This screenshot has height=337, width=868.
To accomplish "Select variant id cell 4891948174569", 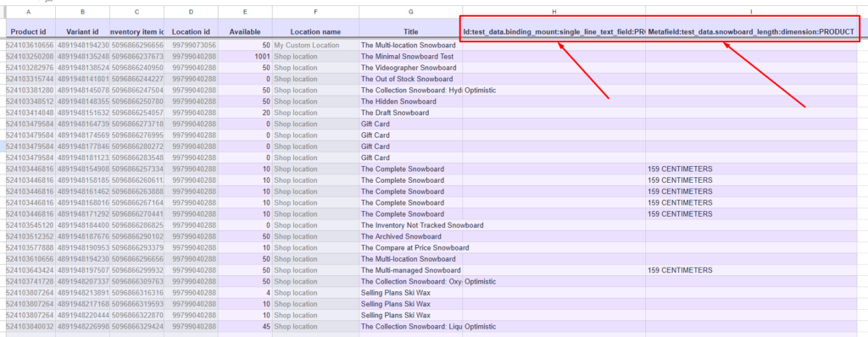I will pyautogui.click(x=82, y=135).
